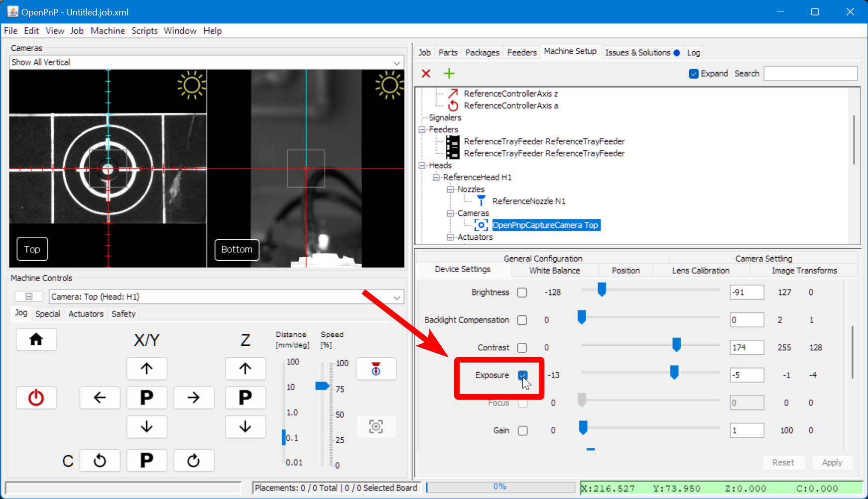This screenshot has height=499, width=868.
Task: Click inside the Search field
Action: [810, 73]
